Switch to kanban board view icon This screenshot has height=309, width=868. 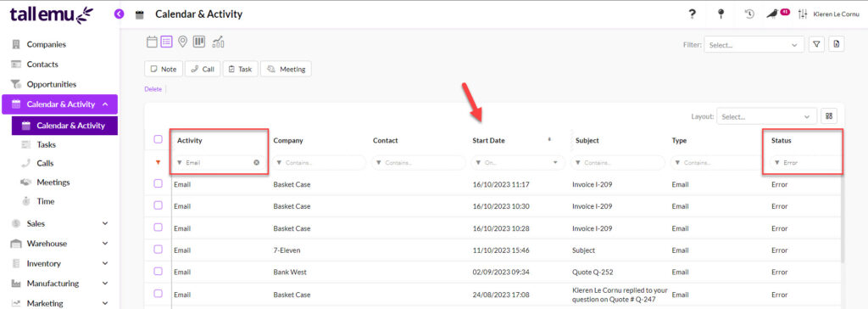[x=199, y=42]
